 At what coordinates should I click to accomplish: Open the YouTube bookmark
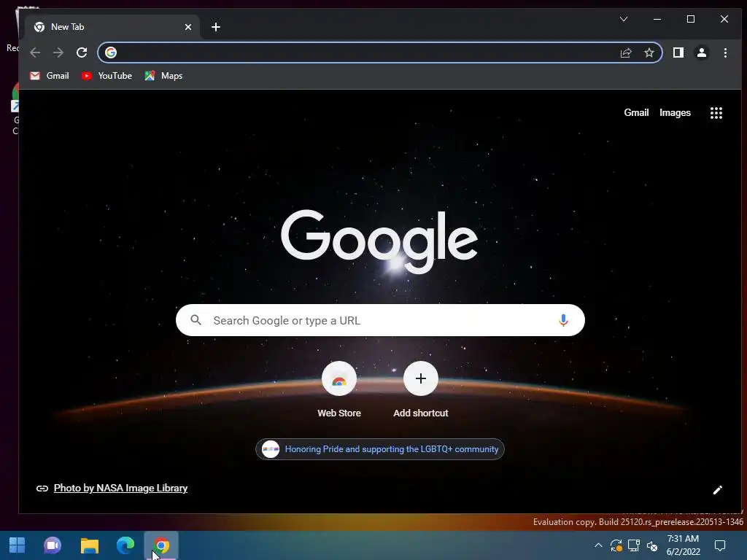click(x=107, y=76)
